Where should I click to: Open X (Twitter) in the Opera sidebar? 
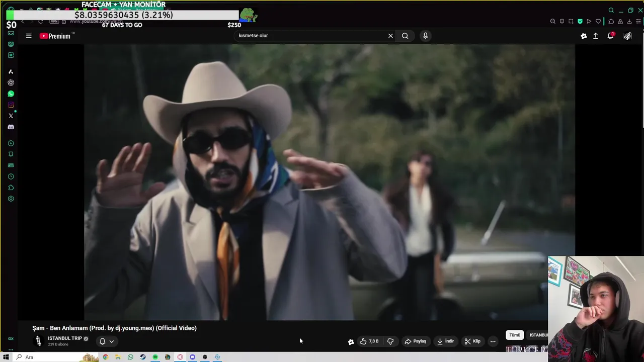pos(11,116)
